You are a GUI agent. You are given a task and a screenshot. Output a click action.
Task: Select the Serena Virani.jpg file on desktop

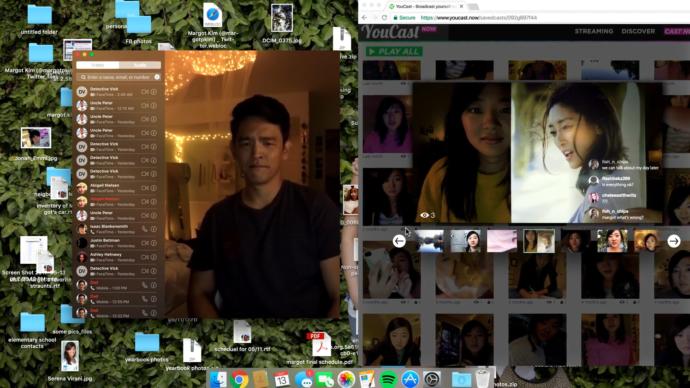pos(70,361)
